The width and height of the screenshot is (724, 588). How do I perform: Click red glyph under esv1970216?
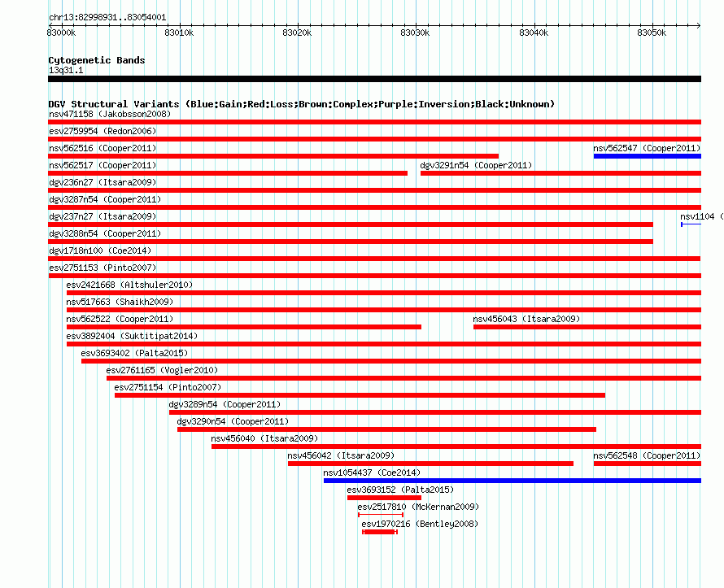coord(380,532)
